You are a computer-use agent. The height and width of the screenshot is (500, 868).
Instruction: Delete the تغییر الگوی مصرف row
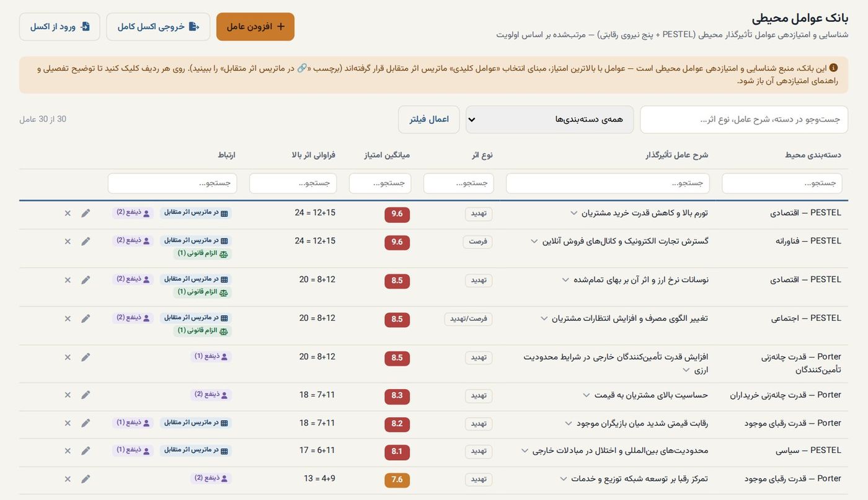[x=68, y=318]
